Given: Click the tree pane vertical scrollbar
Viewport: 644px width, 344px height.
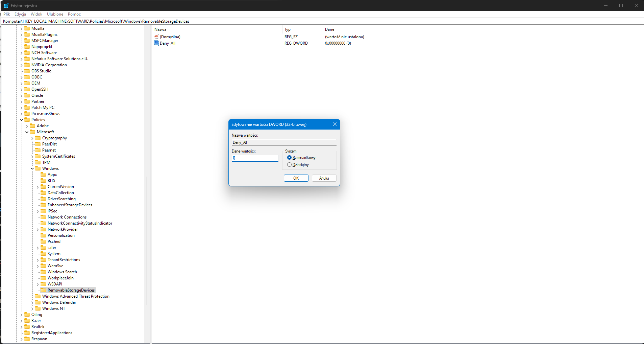Looking at the screenshot, I should pos(147,240).
